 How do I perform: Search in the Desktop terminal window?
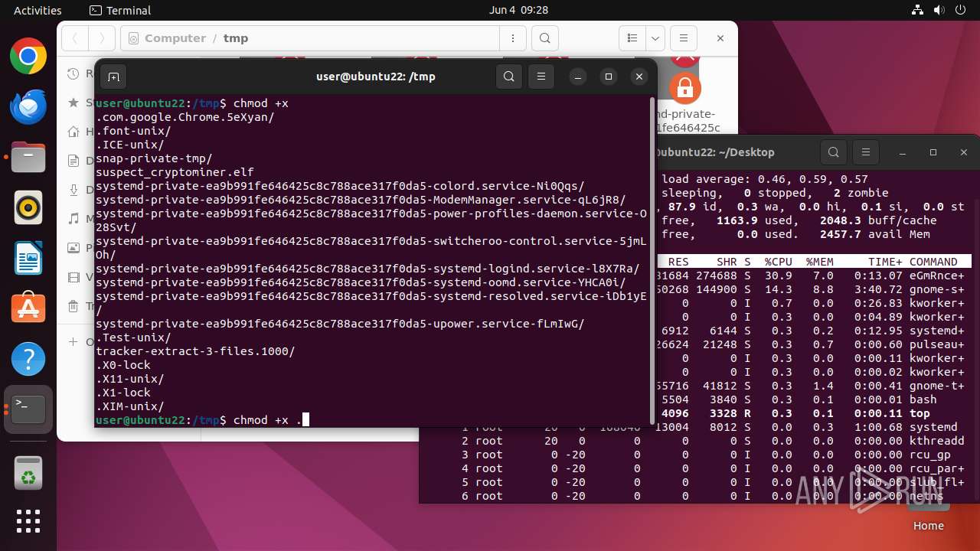click(834, 152)
